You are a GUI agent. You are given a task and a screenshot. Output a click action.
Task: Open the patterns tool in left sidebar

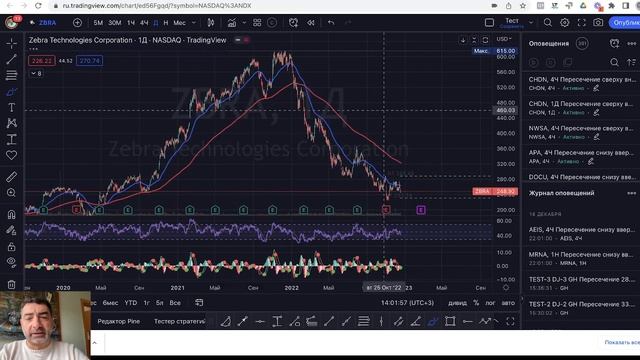pos(11,123)
